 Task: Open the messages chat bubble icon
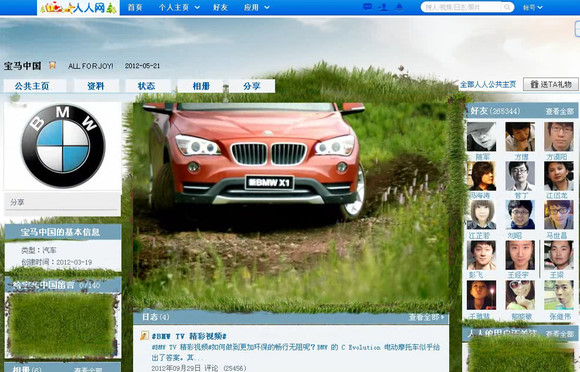point(367,7)
